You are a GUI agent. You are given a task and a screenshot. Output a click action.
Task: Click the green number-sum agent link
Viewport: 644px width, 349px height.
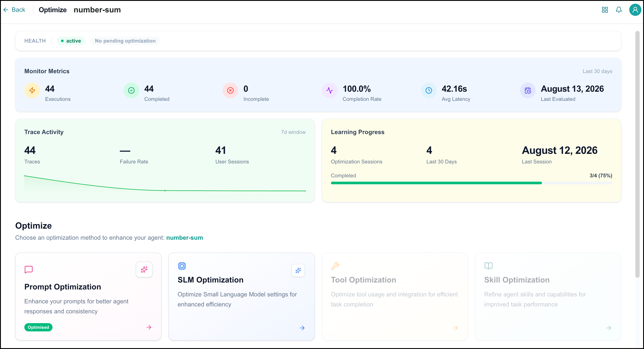click(x=185, y=238)
